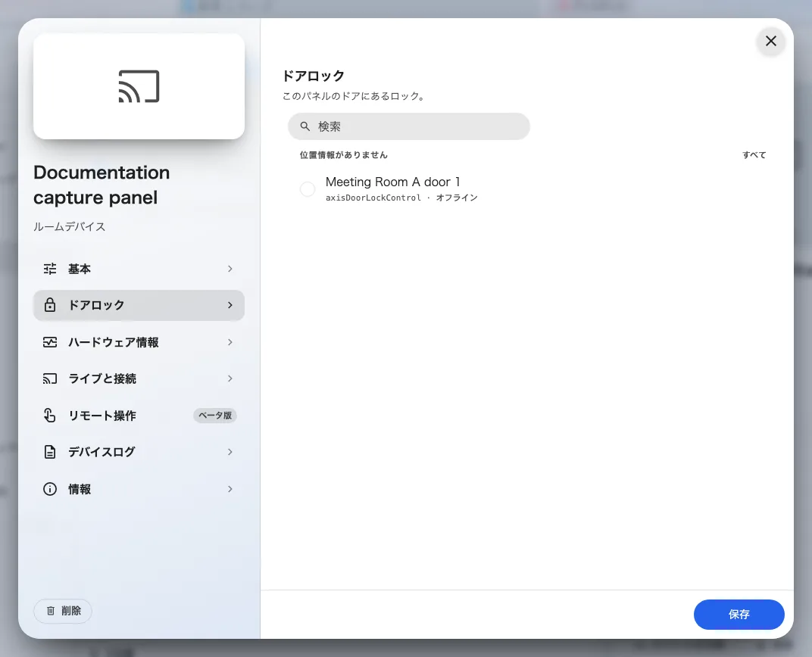812x657 pixels.
Task: Click the document icon beside デバイスログ
Action: click(50, 452)
